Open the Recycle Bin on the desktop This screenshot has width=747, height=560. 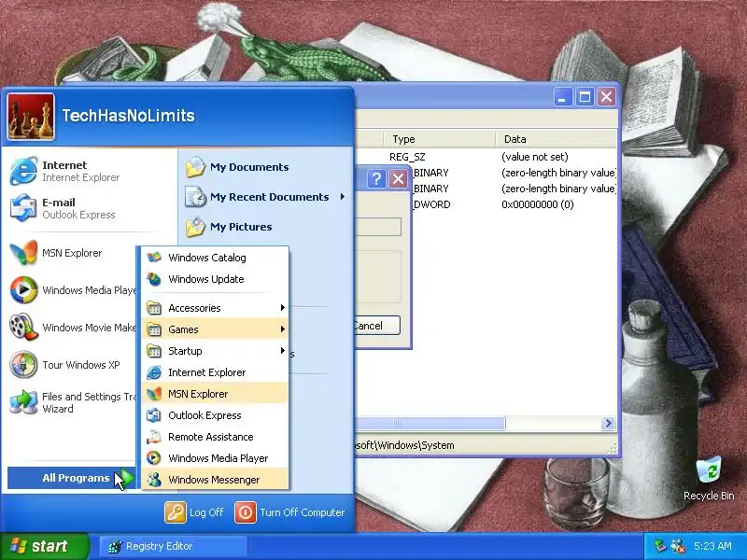tap(709, 479)
